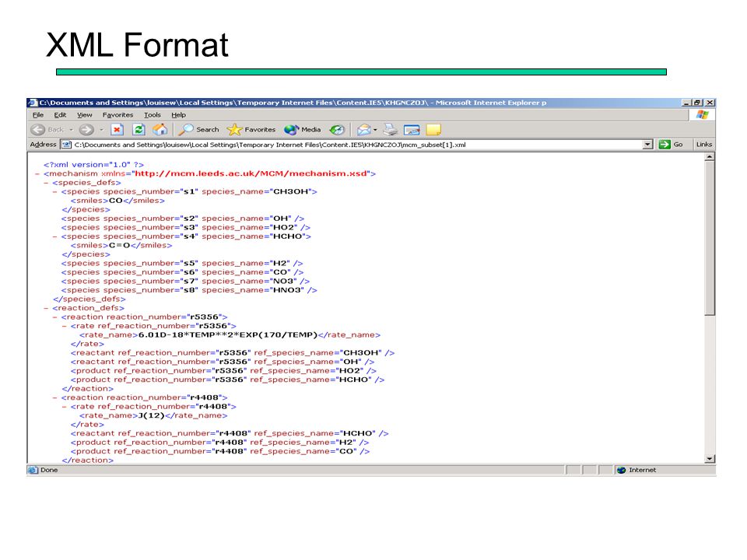Click the xmlns URL mcm.leeds.ac.uk/MCM/mechanism.xsd
747x560 pixels.
(x=251, y=173)
